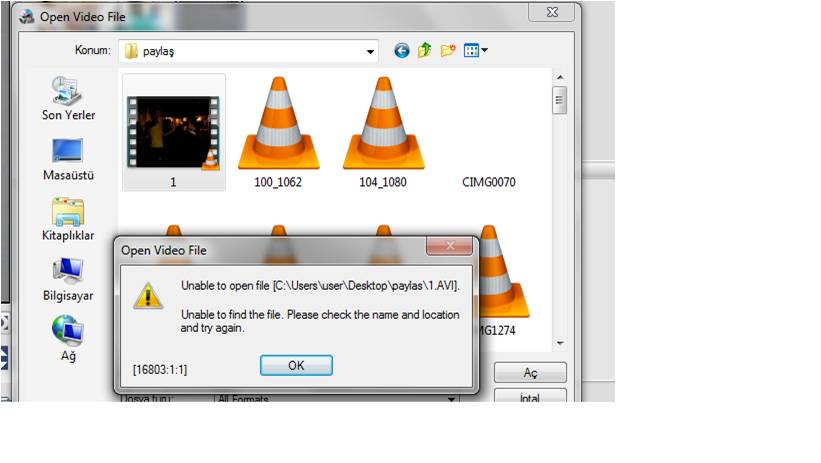The image size is (821, 463).
Task: Select the CIMG0070 file
Action: coord(489,182)
